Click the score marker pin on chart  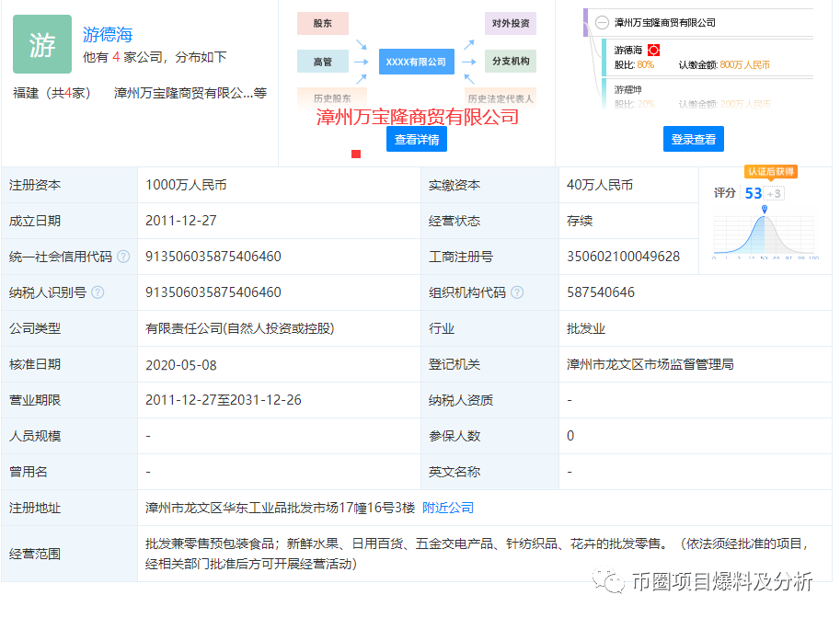765,209
